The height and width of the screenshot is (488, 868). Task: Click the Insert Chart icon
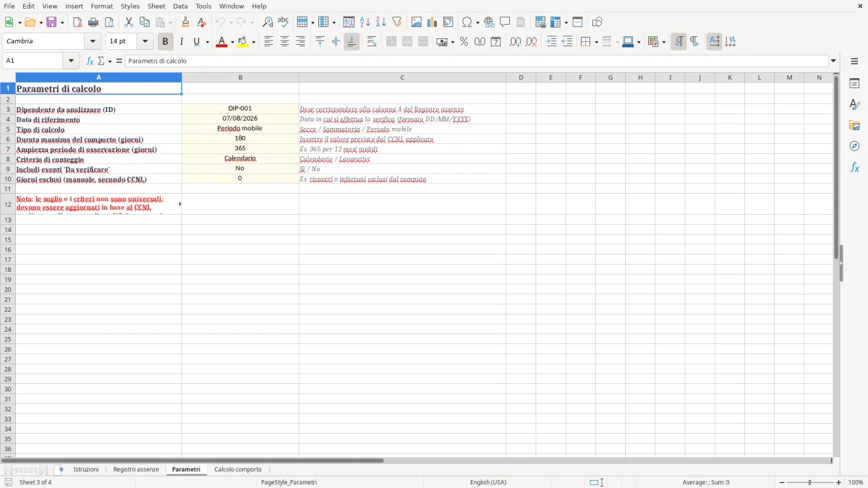pos(433,22)
